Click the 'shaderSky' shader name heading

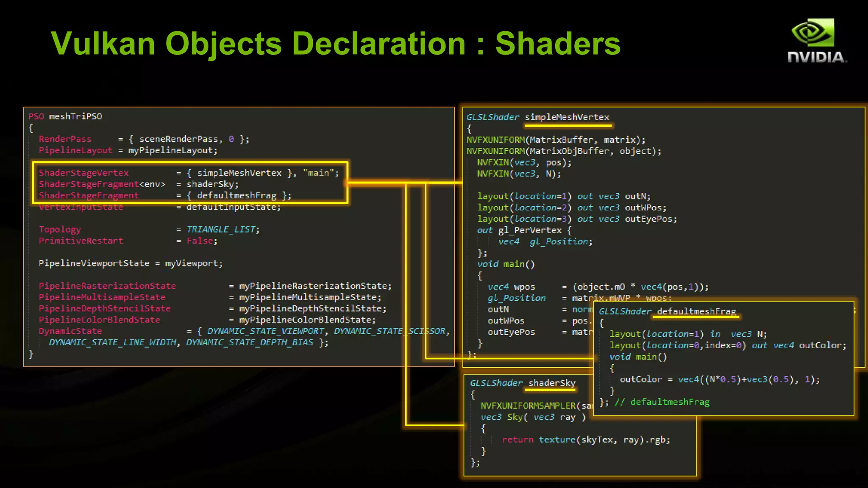[x=552, y=383]
